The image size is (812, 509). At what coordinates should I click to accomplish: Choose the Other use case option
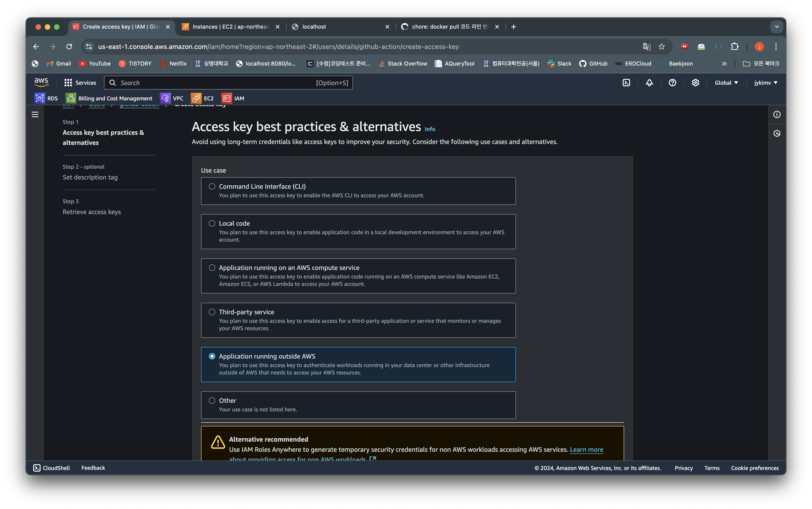(212, 401)
